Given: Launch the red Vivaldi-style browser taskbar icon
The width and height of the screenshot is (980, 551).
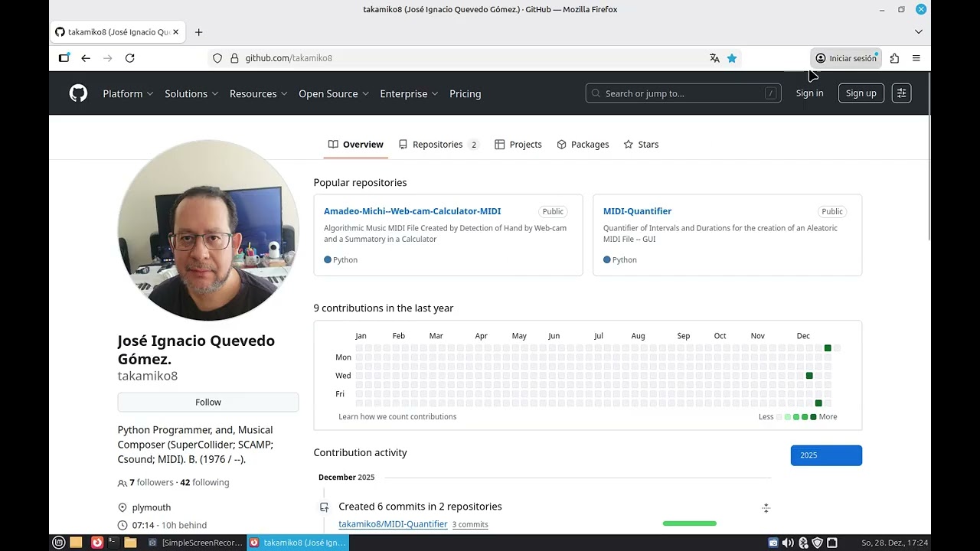Looking at the screenshot, I should pyautogui.click(x=97, y=543).
